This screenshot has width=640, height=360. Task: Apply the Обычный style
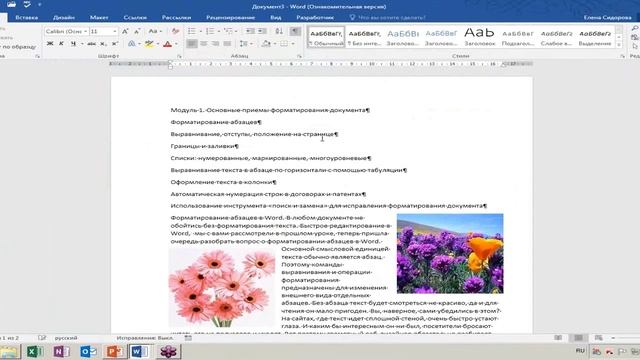[x=326, y=37]
